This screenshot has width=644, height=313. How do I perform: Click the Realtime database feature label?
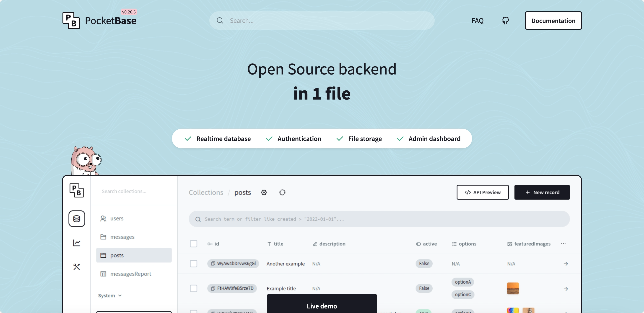[x=223, y=139]
